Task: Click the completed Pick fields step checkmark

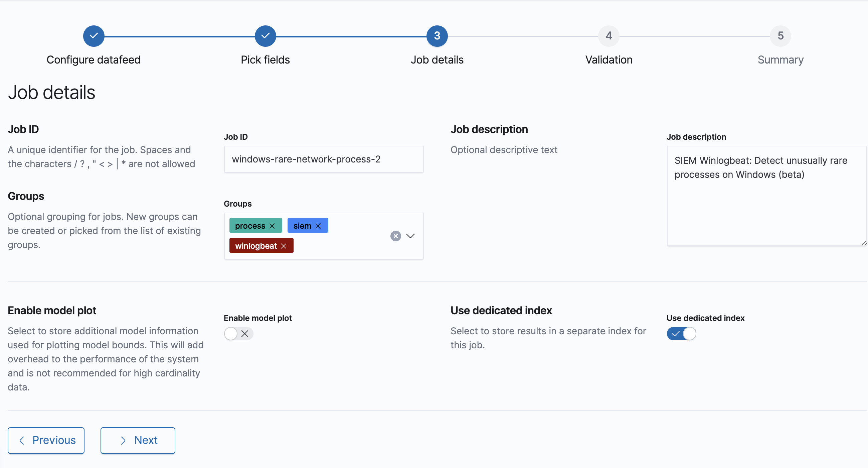Action: point(266,36)
